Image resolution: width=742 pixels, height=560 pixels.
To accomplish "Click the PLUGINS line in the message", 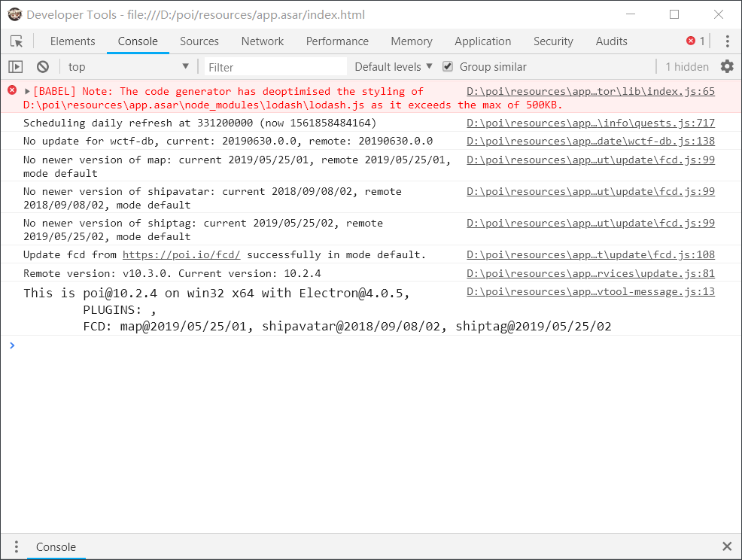I will pyautogui.click(x=119, y=310).
